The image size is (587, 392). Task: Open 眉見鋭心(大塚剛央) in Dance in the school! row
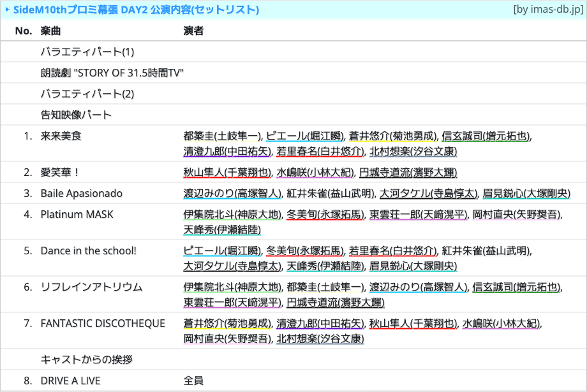point(413,266)
